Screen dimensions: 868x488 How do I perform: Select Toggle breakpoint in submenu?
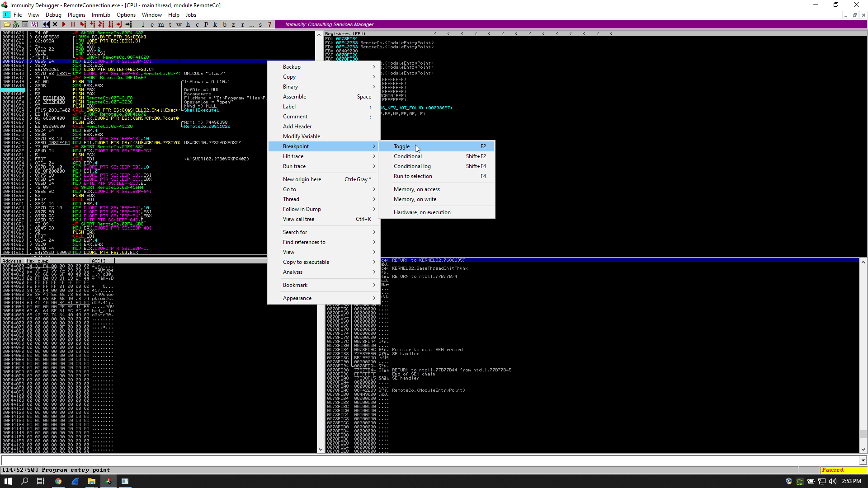point(401,146)
